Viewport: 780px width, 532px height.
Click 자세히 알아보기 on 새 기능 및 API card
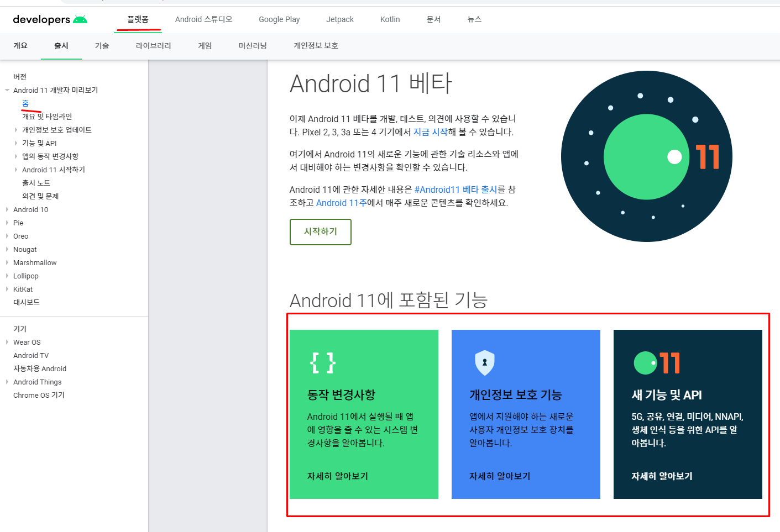coord(662,476)
